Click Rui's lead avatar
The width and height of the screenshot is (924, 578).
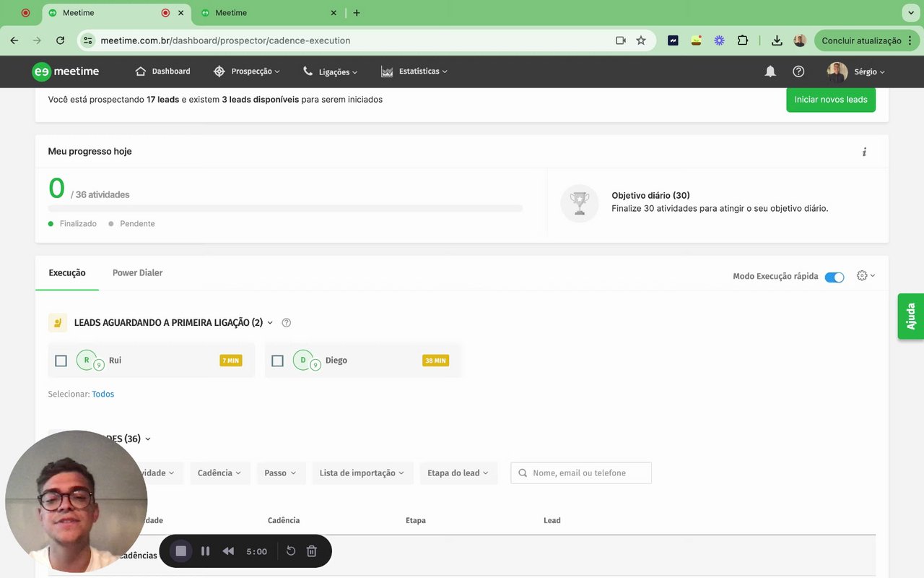coord(87,360)
